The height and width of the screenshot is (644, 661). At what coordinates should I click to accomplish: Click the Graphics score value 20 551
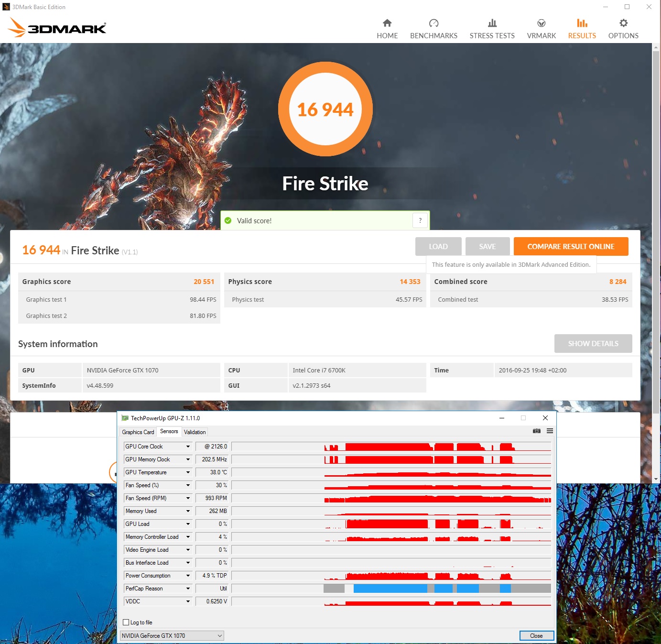pos(204,282)
